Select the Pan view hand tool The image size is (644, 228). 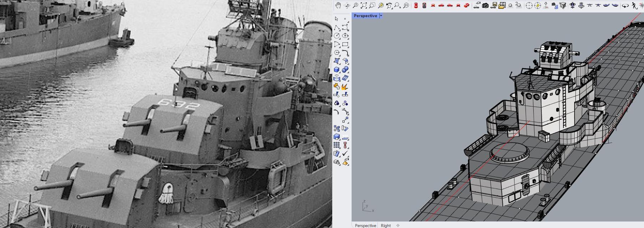coord(338,5)
